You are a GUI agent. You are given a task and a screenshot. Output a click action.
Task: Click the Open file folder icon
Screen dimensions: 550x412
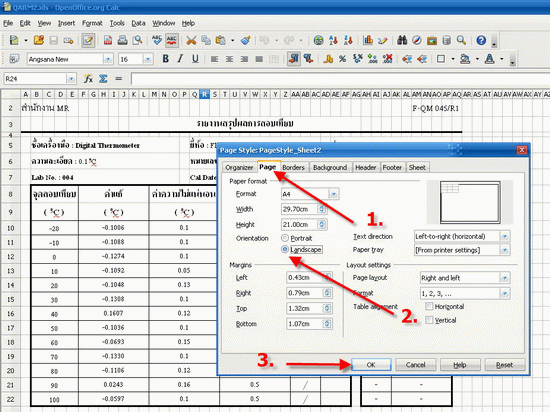pyautogui.click(x=39, y=40)
